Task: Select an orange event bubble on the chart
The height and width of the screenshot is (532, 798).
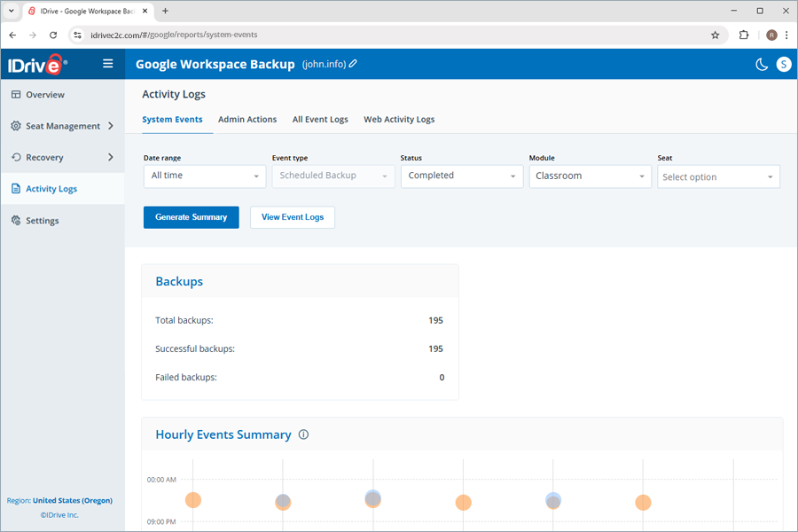Action: tap(193, 501)
